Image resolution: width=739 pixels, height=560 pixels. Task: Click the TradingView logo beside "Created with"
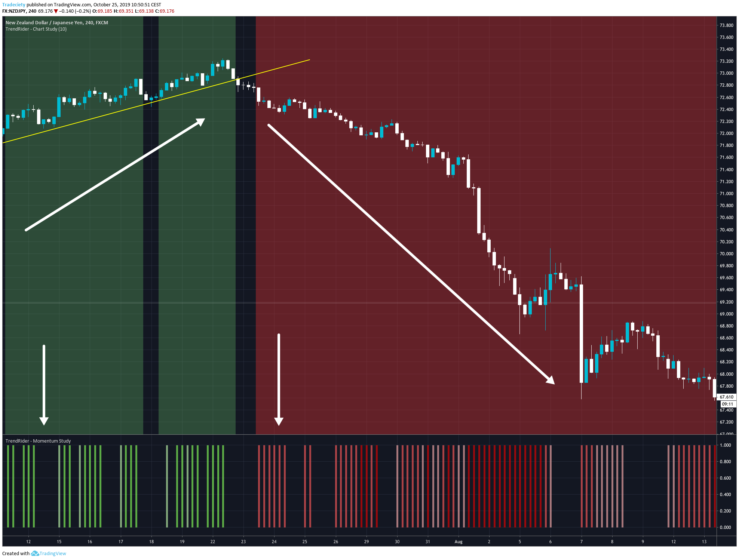(x=36, y=553)
